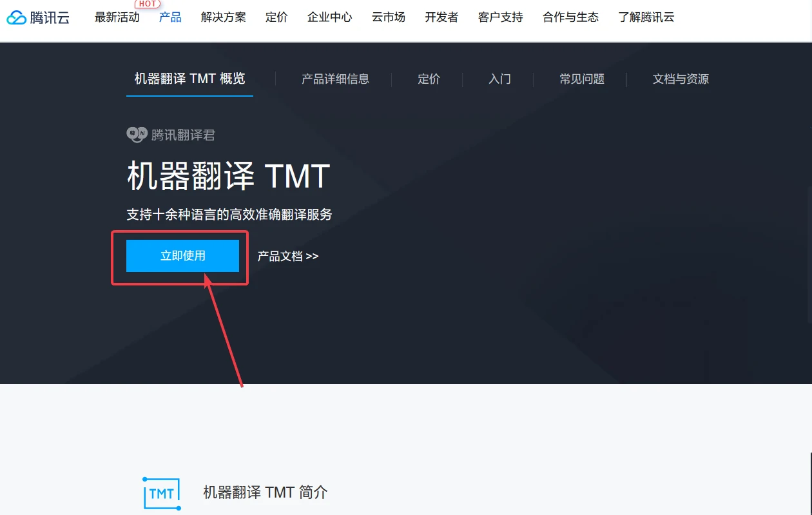Viewport: 812px width, 515px height.
Task: Open 解决方案 in the top navigation
Action: [223, 17]
